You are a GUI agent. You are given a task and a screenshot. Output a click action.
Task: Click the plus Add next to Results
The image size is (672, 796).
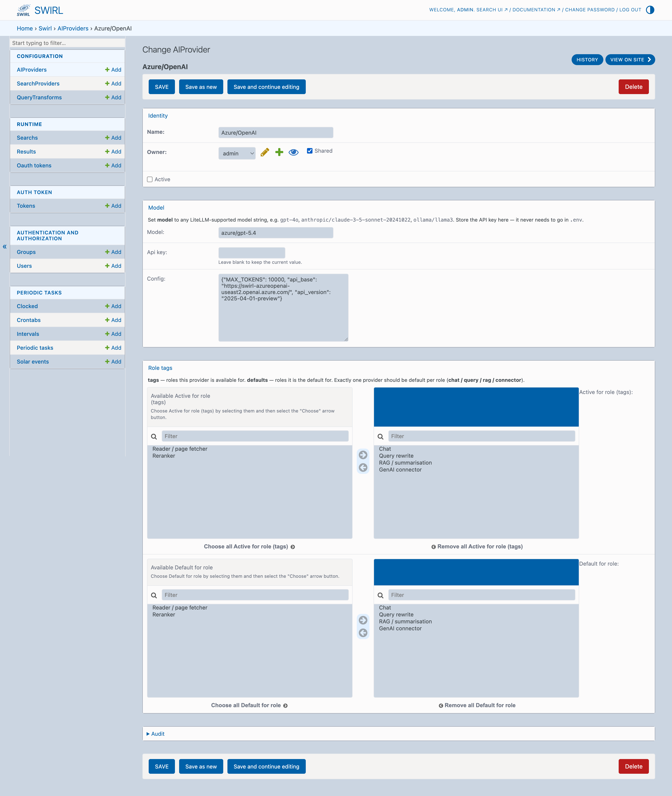click(113, 152)
